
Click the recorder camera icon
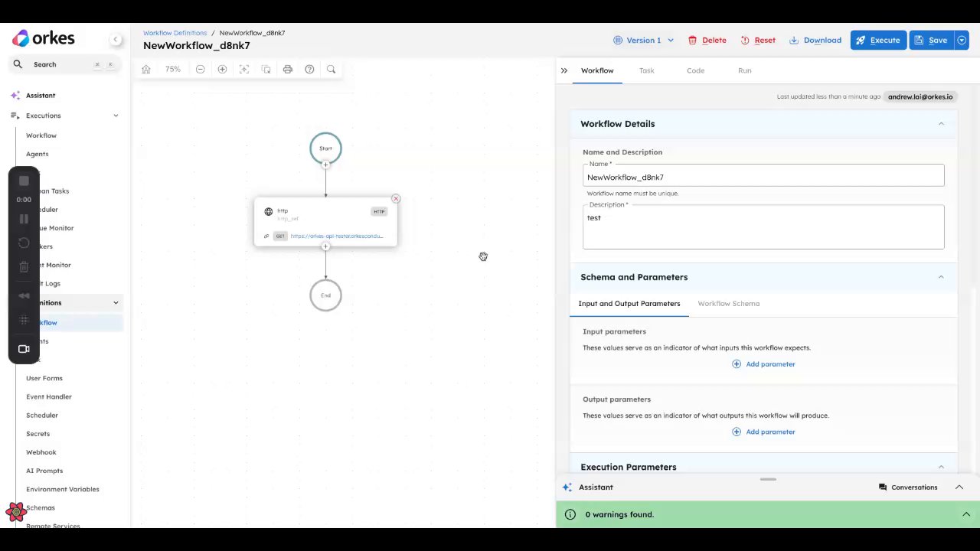click(24, 349)
